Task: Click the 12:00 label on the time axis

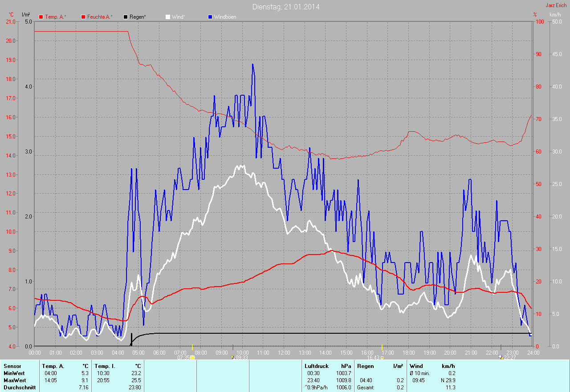Action: tap(284, 352)
